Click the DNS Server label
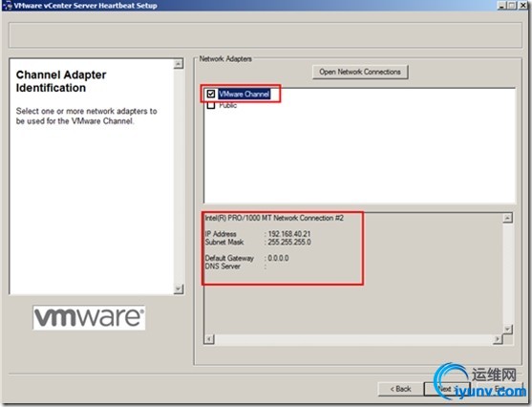Viewport: 532px width, 407px height. [223, 267]
